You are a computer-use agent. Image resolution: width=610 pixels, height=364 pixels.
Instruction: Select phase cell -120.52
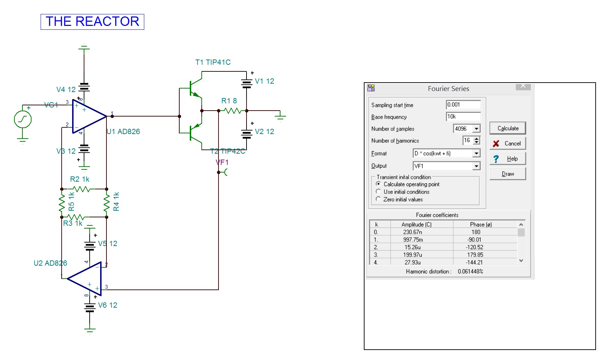pos(485,247)
